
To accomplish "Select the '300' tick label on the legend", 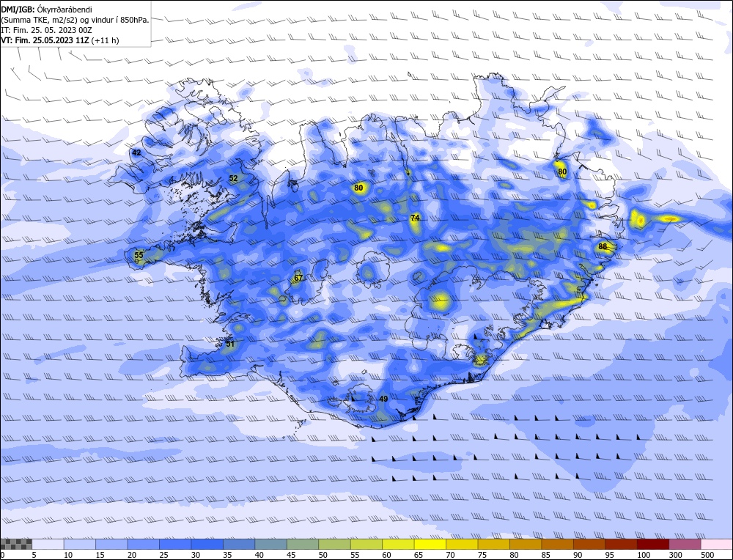I will pyautogui.click(x=675, y=555).
